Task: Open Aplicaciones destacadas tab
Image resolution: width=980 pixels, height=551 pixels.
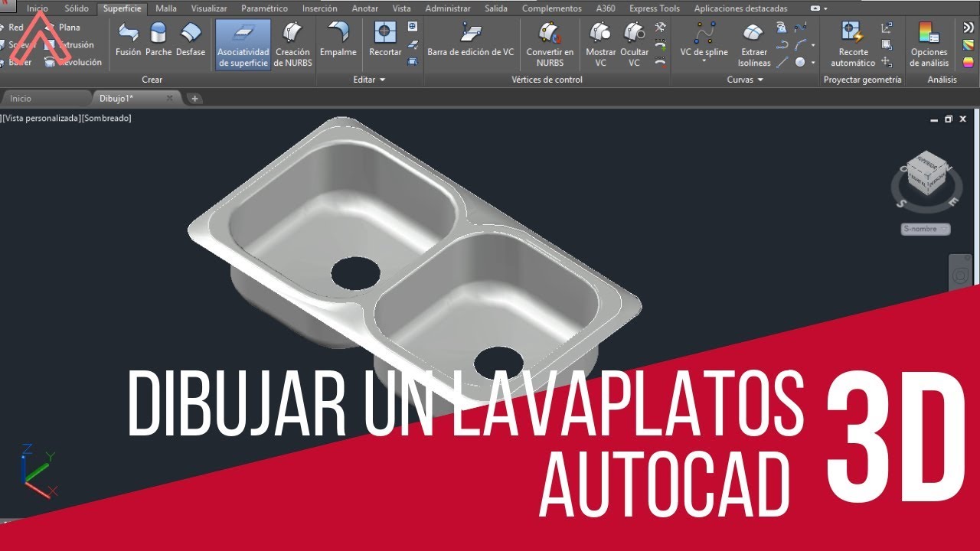Action: [740, 8]
